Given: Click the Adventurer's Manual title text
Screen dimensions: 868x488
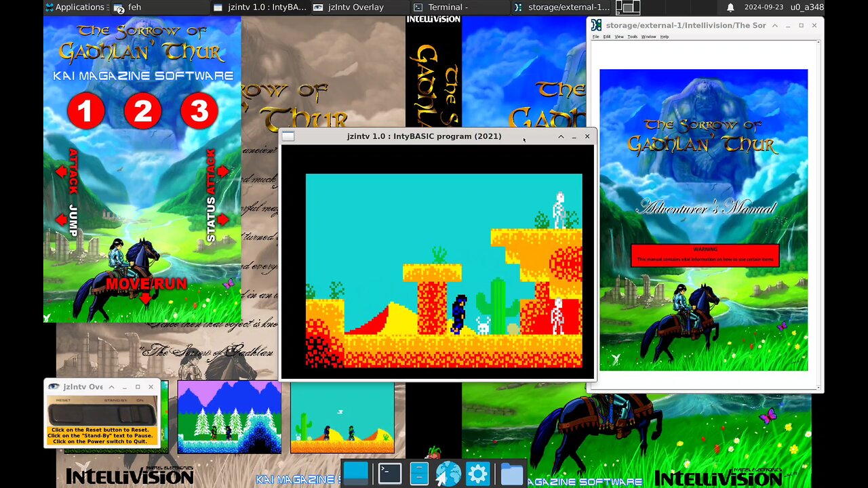Looking at the screenshot, I should click(705, 207).
